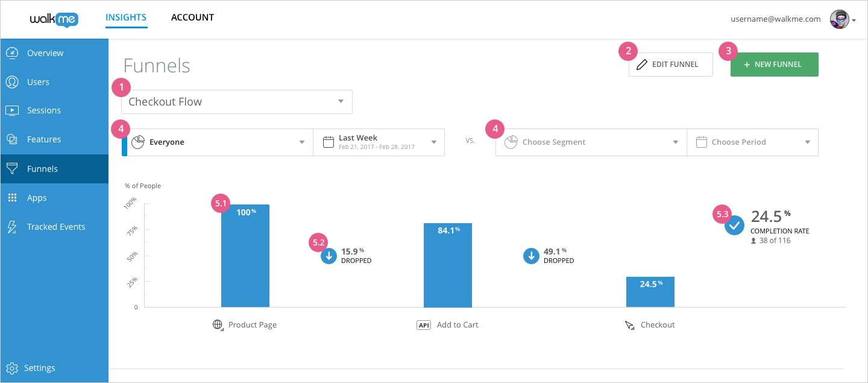The height and width of the screenshot is (383, 868).
Task: Expand the Last Week date range selector
Action: pyautogui.click(x=379, y=142)
